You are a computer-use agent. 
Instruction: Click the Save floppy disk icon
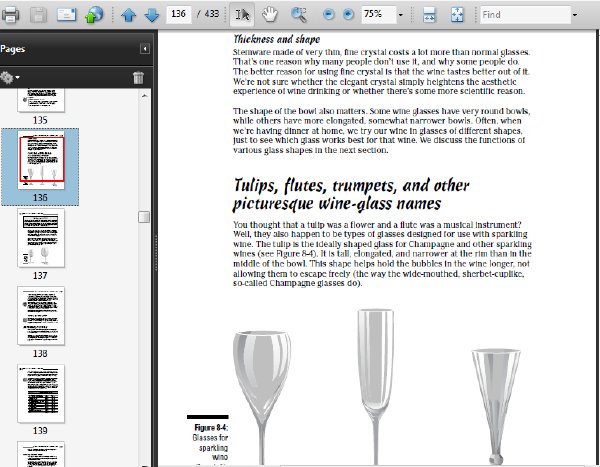tap(38, 15)
